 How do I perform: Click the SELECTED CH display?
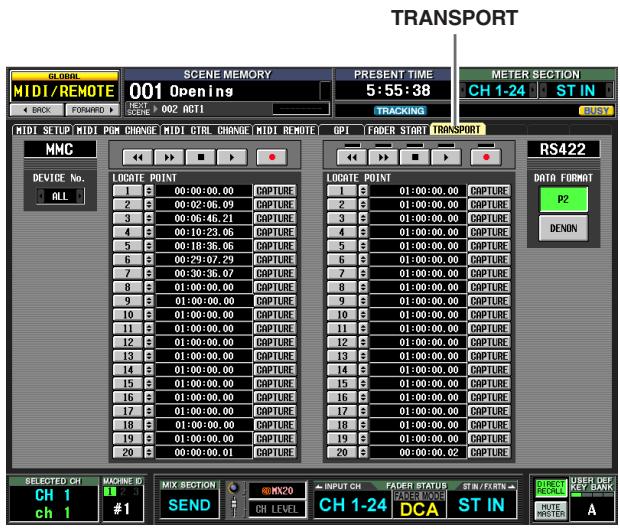[53, 504]
